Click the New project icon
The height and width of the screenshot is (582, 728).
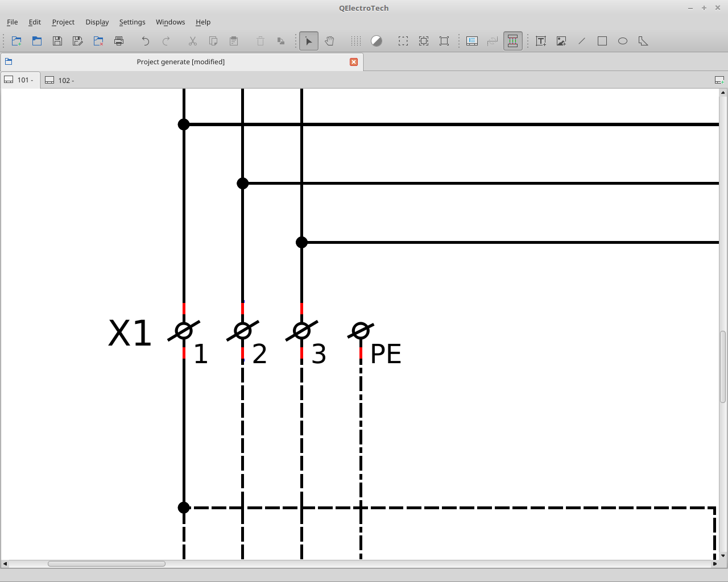(x=16, y=41)
